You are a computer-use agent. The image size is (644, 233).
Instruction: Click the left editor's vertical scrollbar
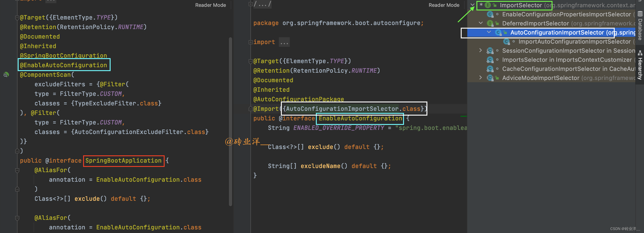(x=230, y=121)
